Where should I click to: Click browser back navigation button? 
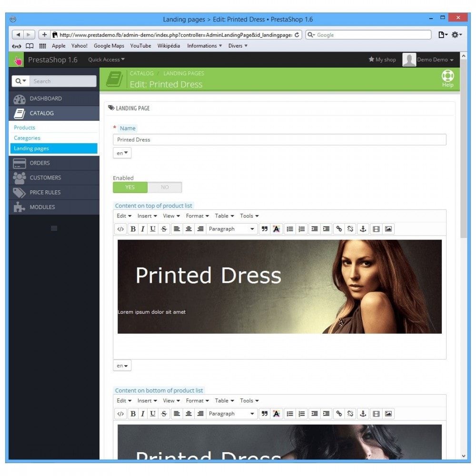coord(18,35)
